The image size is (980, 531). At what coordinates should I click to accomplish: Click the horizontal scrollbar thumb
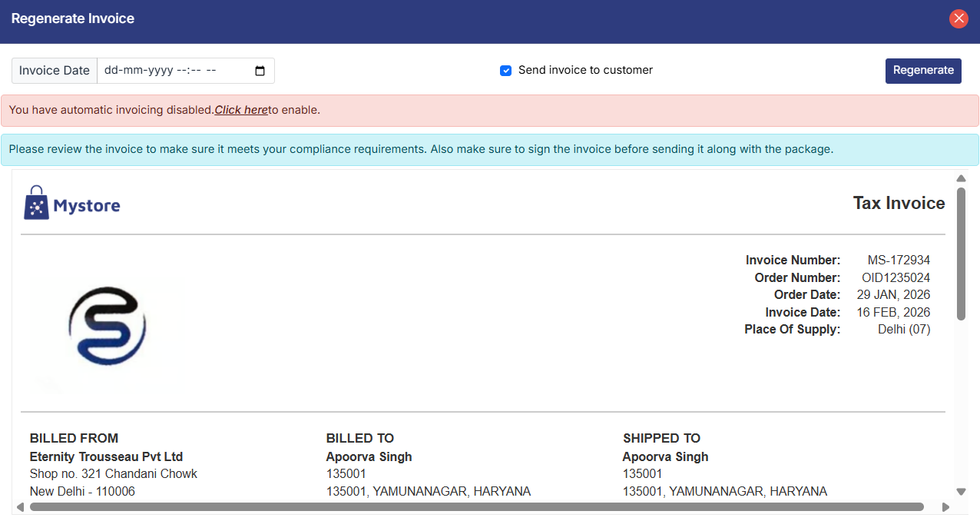(x=476, y=507)
